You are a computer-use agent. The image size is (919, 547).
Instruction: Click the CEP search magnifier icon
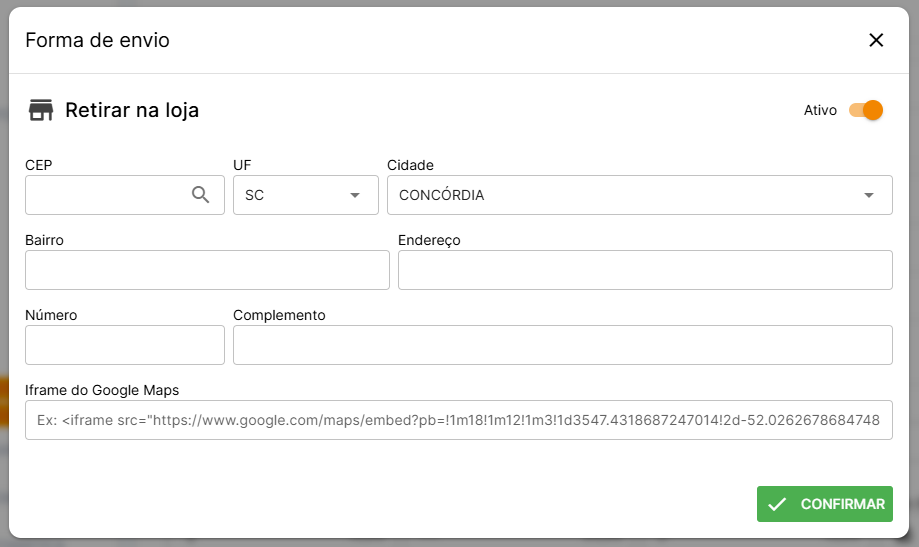pos(201,195)
